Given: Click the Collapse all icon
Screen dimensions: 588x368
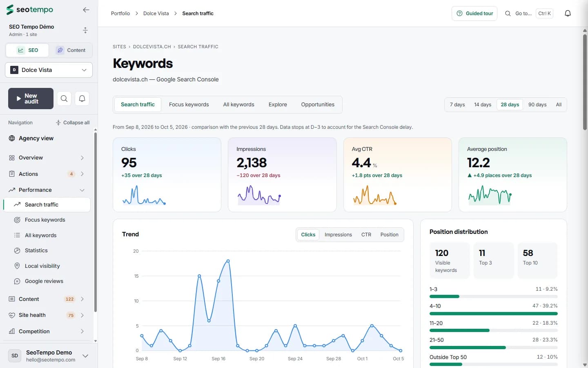Looking at the screenshot, I should tap(58, 123).
